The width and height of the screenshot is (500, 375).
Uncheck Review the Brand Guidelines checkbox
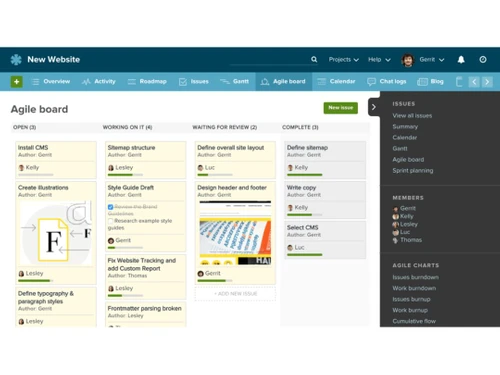pyautogui.click(x=111, y=207)
